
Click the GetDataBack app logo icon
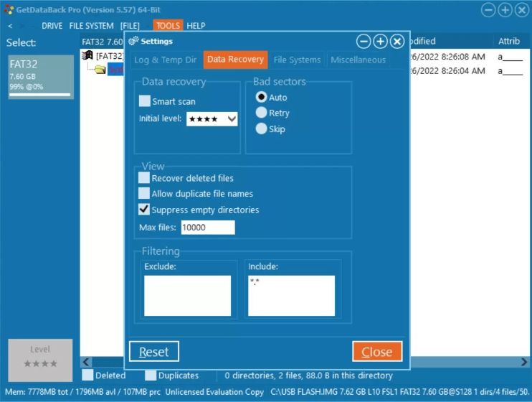click(x=9, y=9)
